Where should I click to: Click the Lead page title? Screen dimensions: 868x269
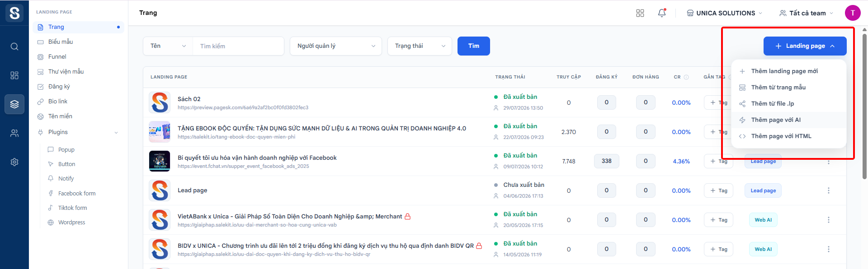[x=193, y=190]
